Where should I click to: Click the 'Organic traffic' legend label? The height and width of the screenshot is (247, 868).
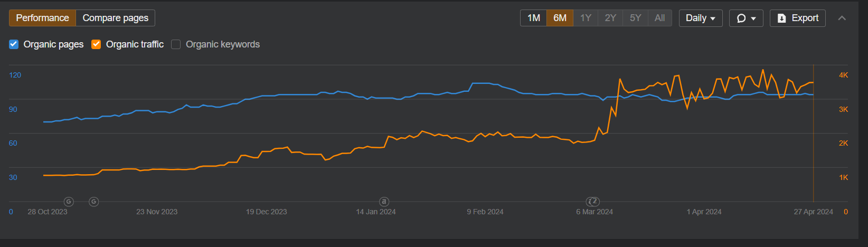coord(135,44)
